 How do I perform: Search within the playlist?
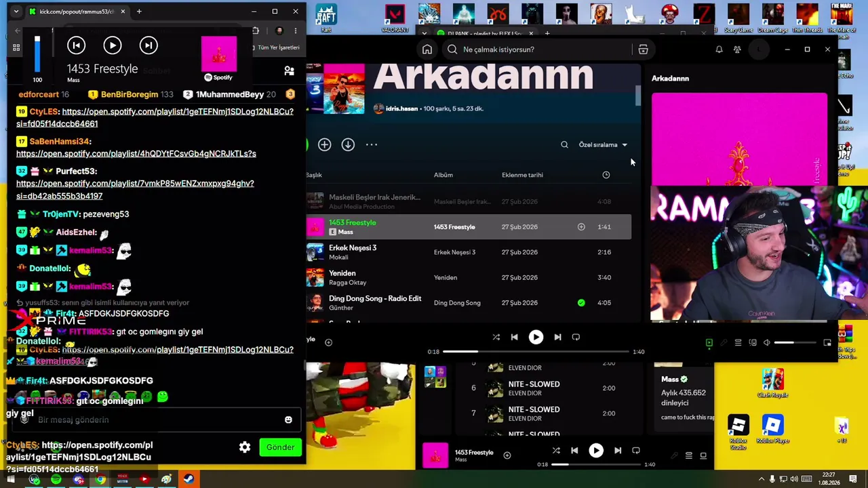pyautogui.click(x=564, y=144)
